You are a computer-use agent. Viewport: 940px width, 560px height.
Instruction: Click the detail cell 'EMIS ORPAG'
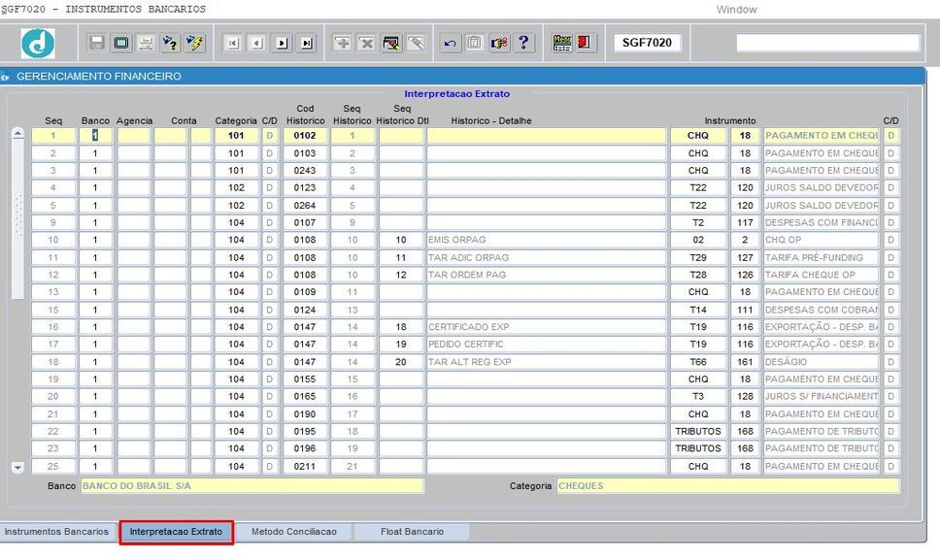point(547,240)
